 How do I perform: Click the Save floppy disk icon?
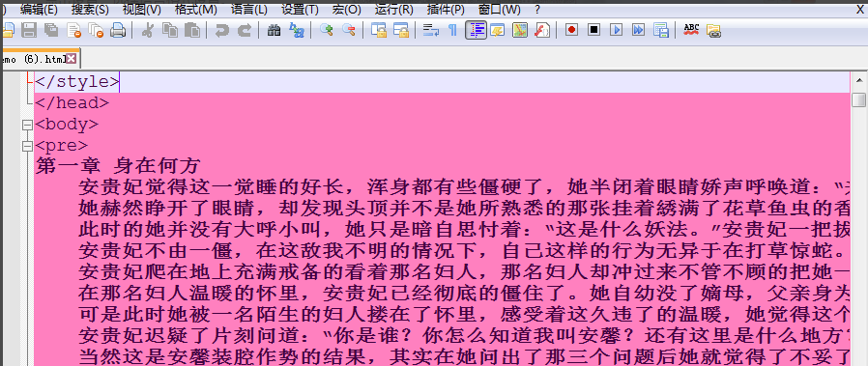pyautogui.click(x=29, y=30)
